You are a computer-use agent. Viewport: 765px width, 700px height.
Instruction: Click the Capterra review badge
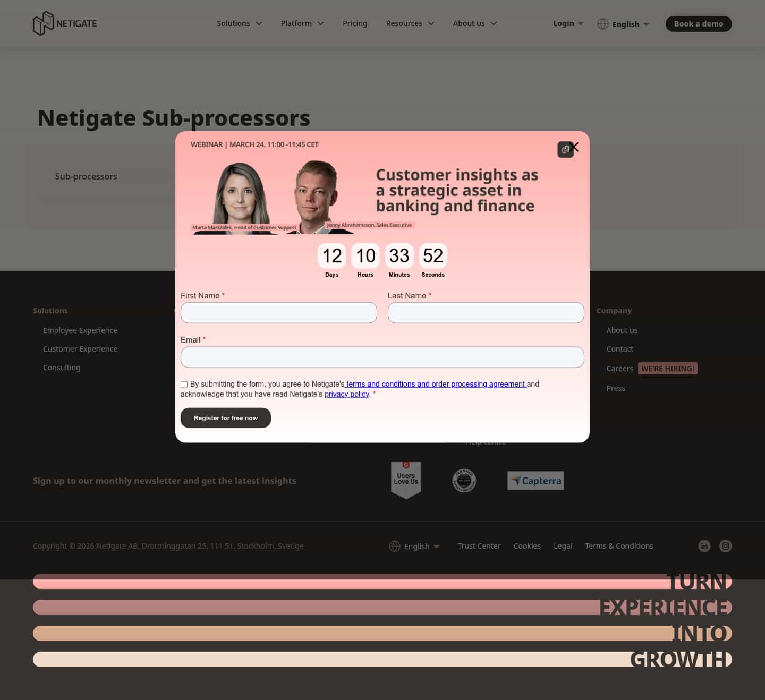point(535,480)
